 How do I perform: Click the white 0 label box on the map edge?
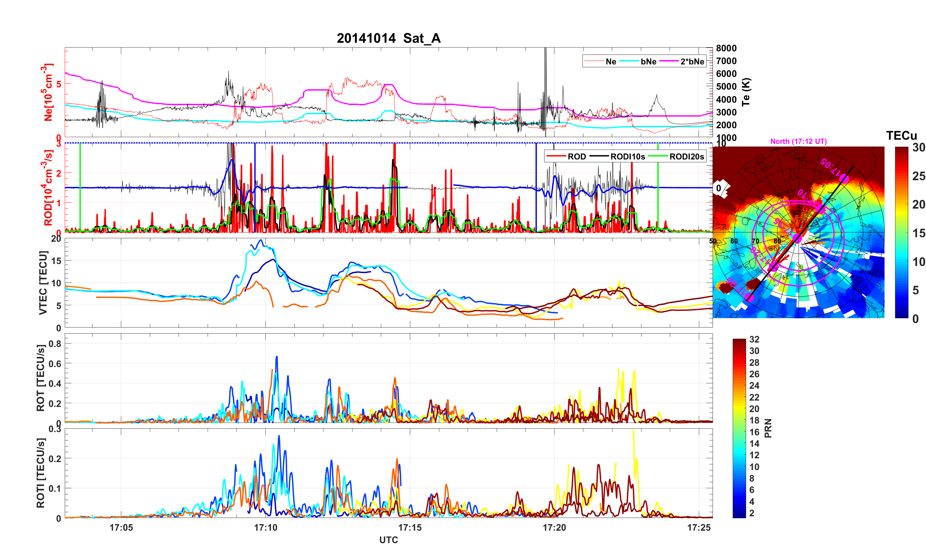719,188
